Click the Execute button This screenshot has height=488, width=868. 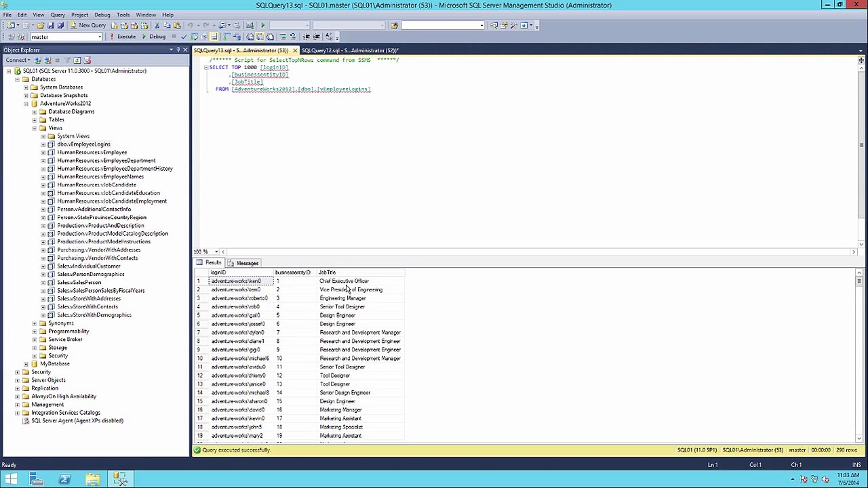click(x=123, y=37)
